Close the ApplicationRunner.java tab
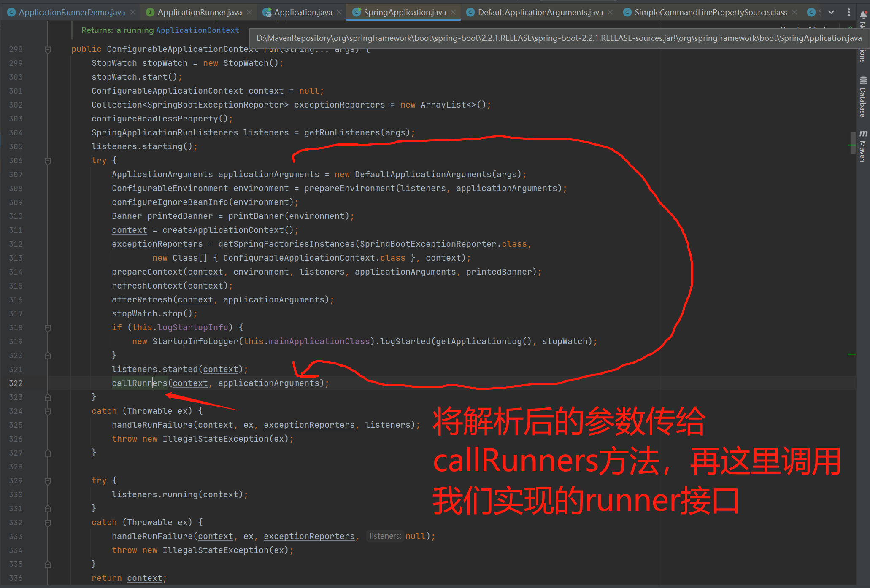870x588 pixels. [249, 13]
